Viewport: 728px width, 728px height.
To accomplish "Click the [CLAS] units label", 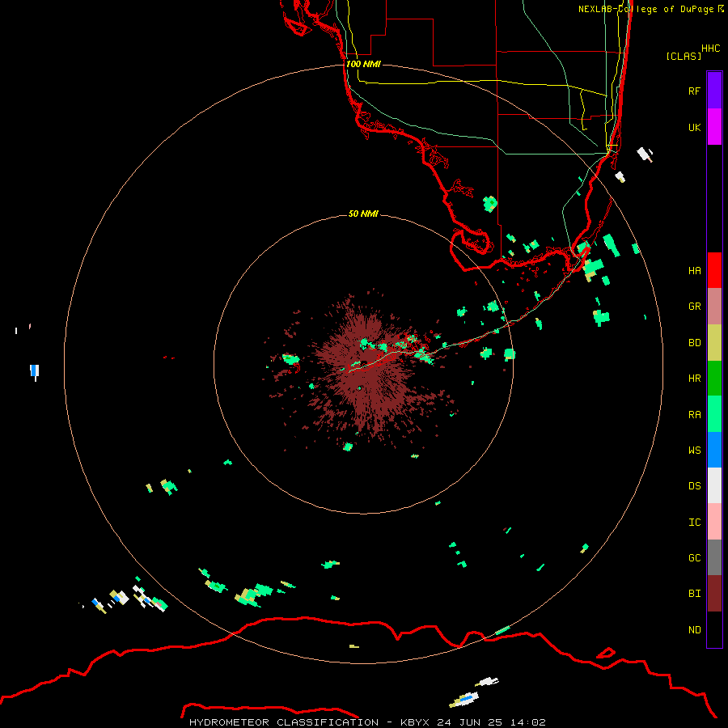I will (684, 56).
